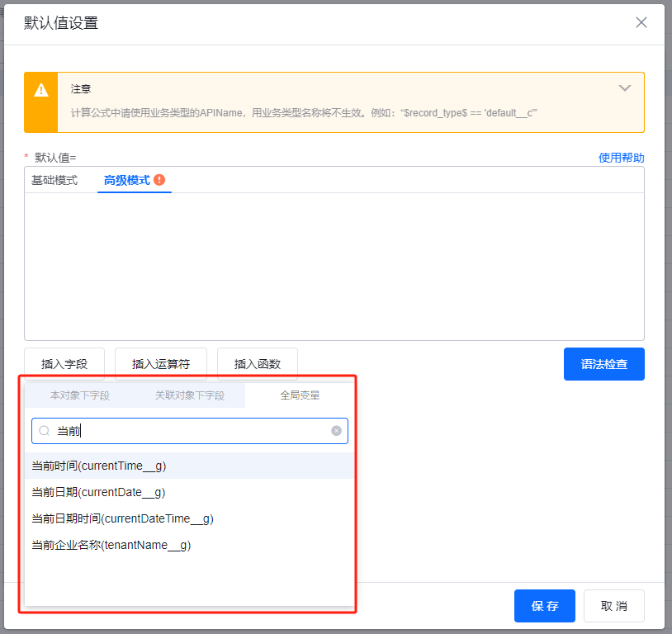Run 语法检查 on the formula
672x634 pixels.
[x=603, y=364]
